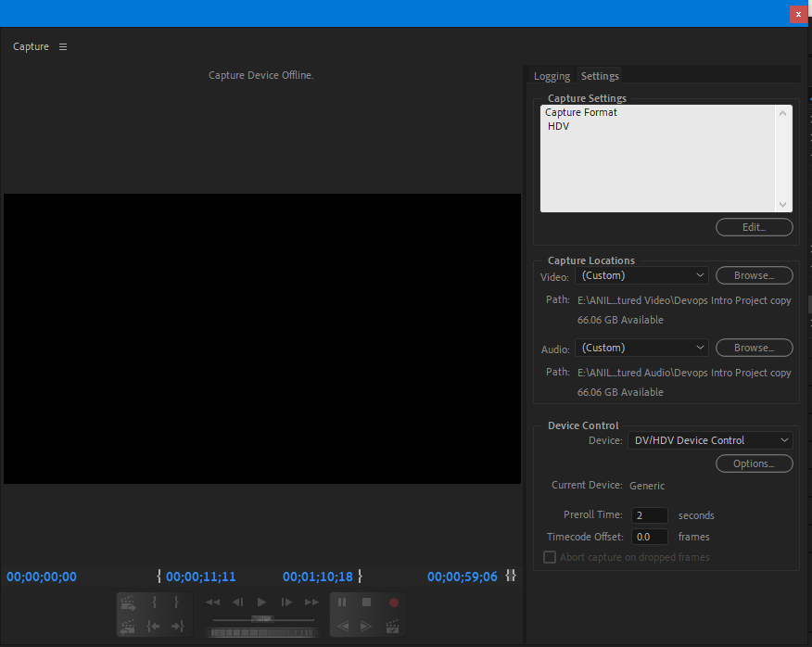Open the DV/HDV Device Control dropdown
812x647 pixels.
tap(710, 440)
